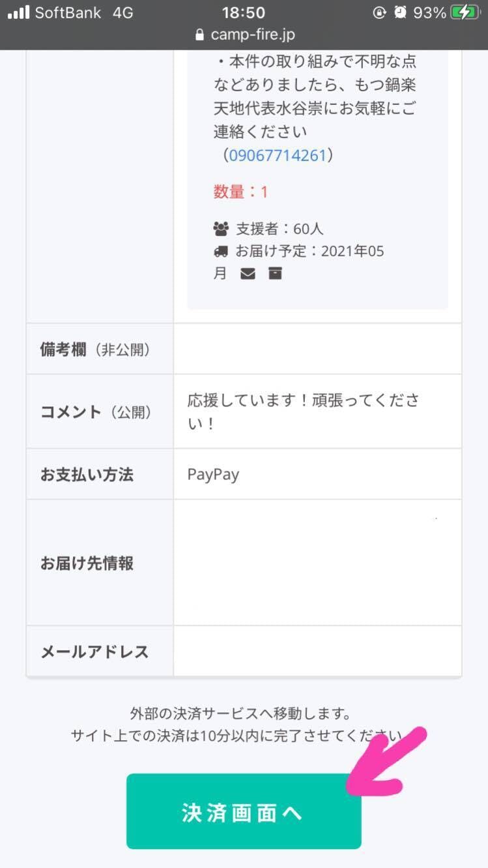Screen dimensions: 488x868
Task: Tap the 数量：1 quantity text
Action: pyautogui.click(x=240, y=192)
